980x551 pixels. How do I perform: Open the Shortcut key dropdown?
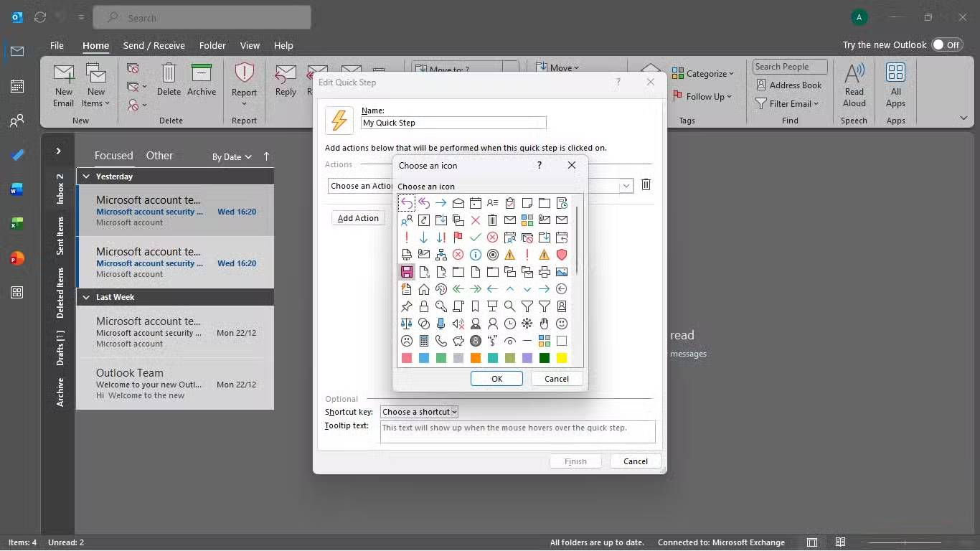point(420,412)
